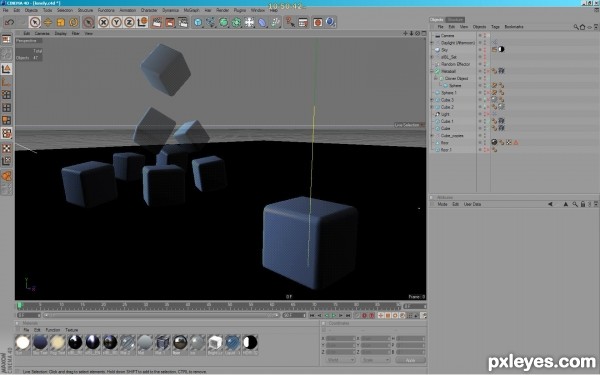Click the Record keyframe button
The height and width of the screenshot is (375, 600).
[364, 316]
